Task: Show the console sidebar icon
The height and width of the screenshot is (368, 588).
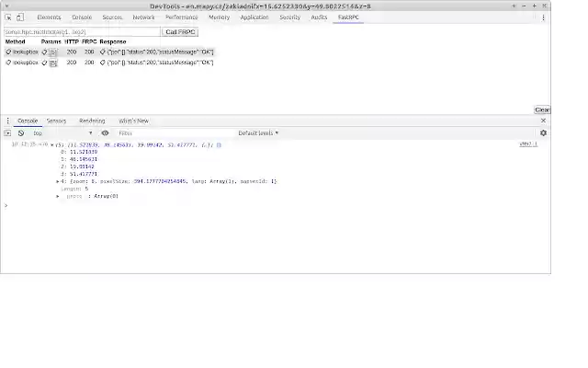Action: [x=7, y=132]
